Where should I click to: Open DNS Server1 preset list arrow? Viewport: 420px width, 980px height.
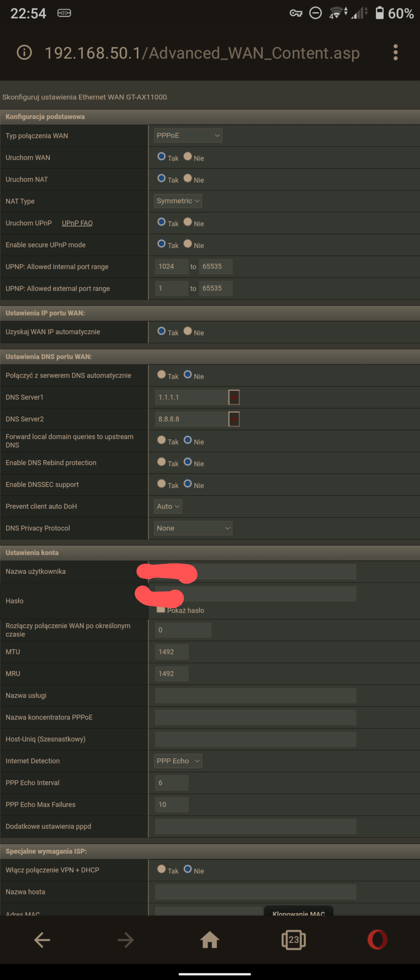(x=234, y=397)
